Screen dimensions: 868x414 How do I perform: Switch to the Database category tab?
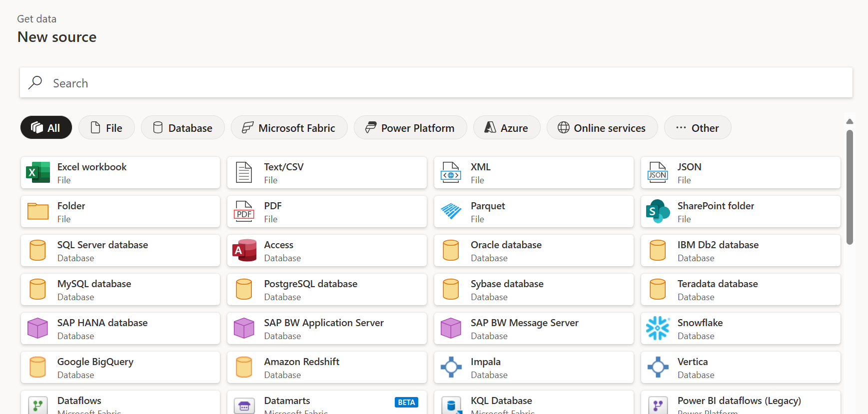click(x=182, y=128)
